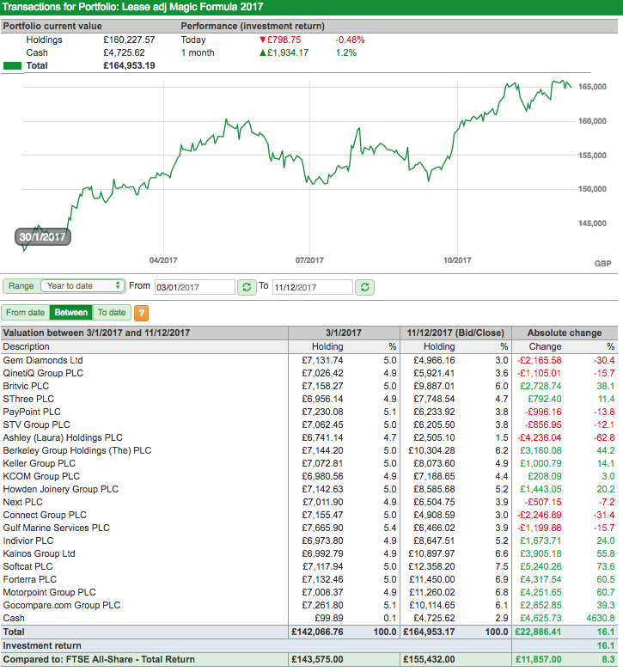
Task: Click Softcat PLC row
Action: click(309, 566)
